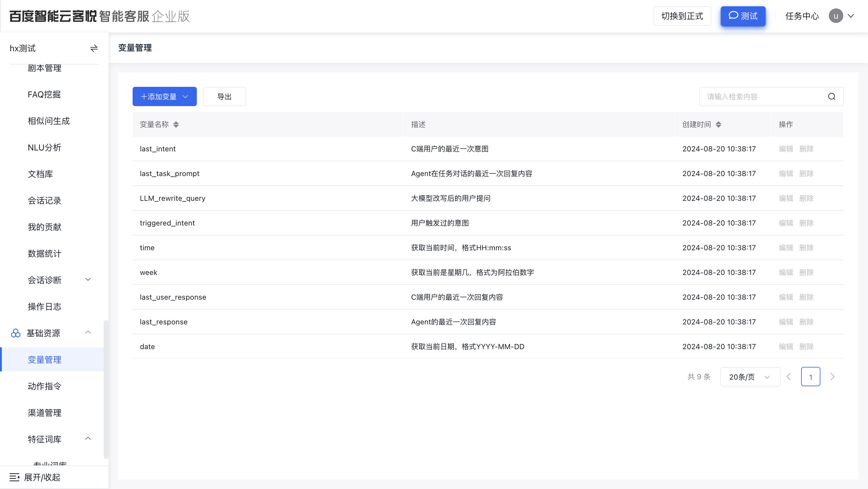Select page 1 in pagination
This screenshot has width=868, height=489.
tap(810, 377)
